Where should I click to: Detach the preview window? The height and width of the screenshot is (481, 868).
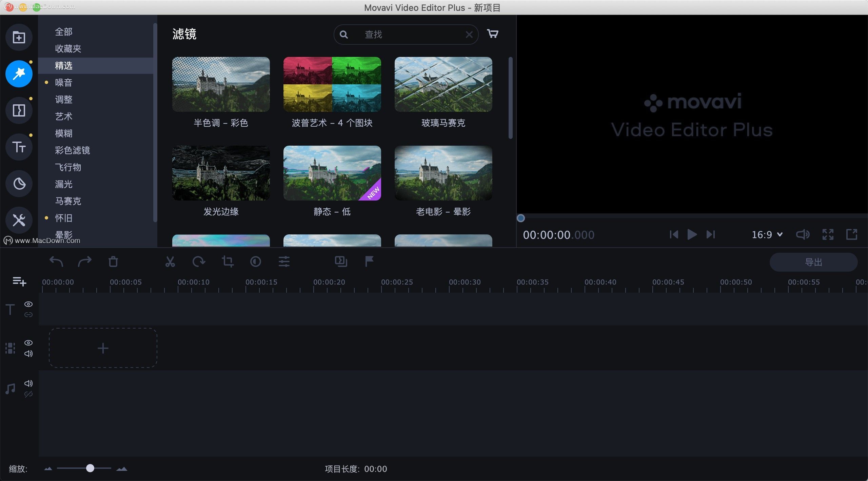[852, 234]
